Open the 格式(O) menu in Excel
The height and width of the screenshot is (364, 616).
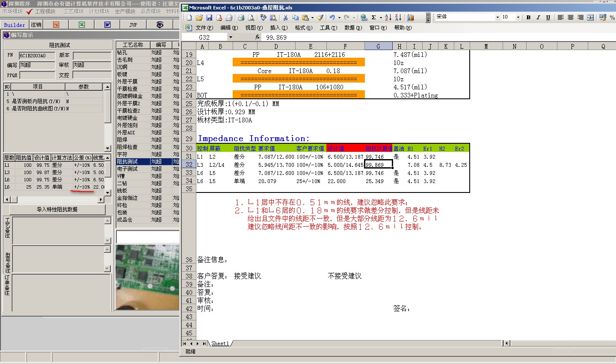304,28
